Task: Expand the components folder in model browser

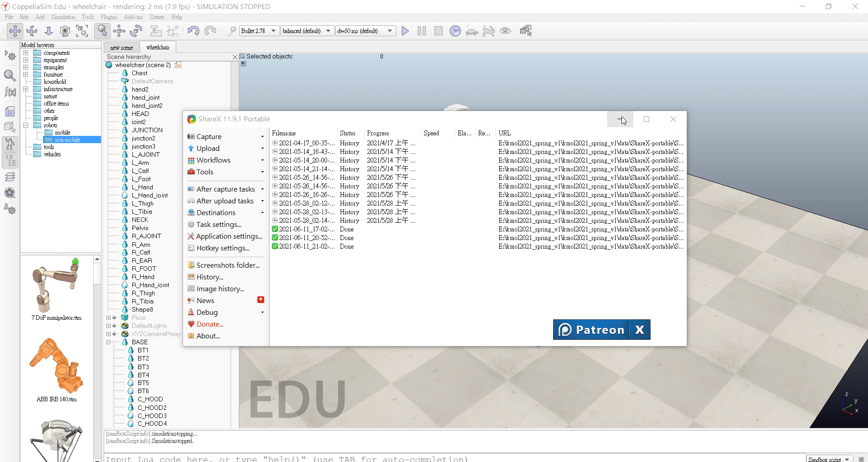Action: coord(26,53)
